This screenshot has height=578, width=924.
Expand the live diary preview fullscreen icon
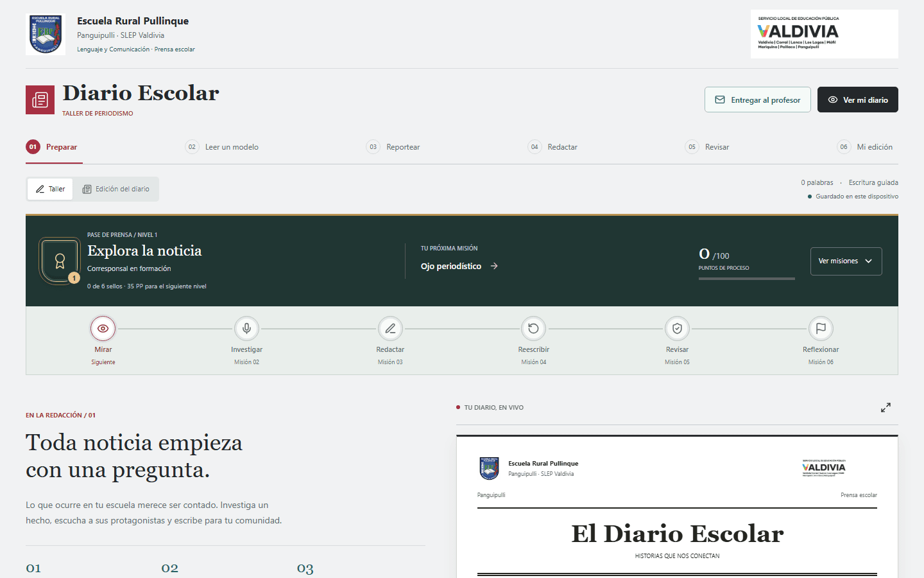pyautogui.click(x=886, y=408)
